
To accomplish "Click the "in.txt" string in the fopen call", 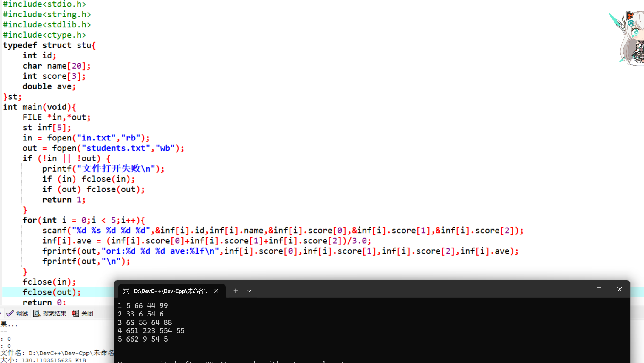I will tap(95, 138).
